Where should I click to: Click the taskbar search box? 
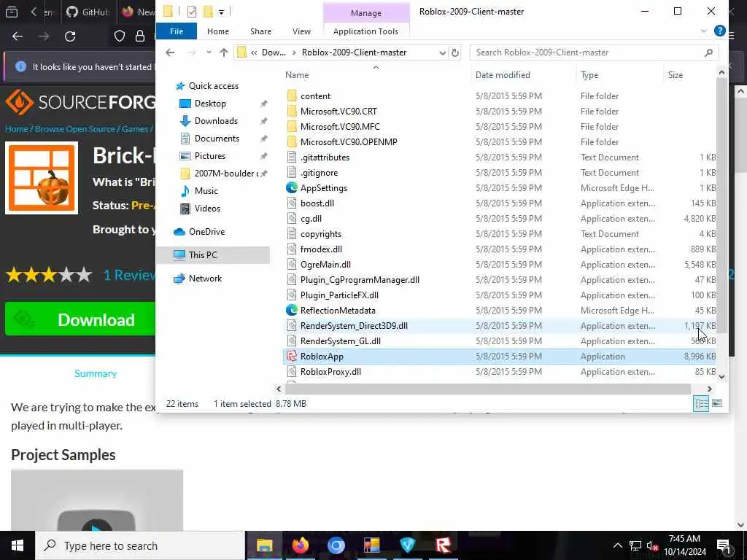tap(140, 545)
